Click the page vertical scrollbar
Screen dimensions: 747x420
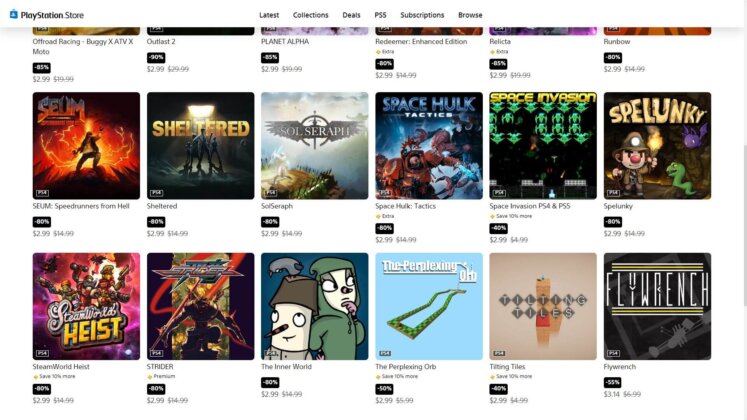[744, 224]
